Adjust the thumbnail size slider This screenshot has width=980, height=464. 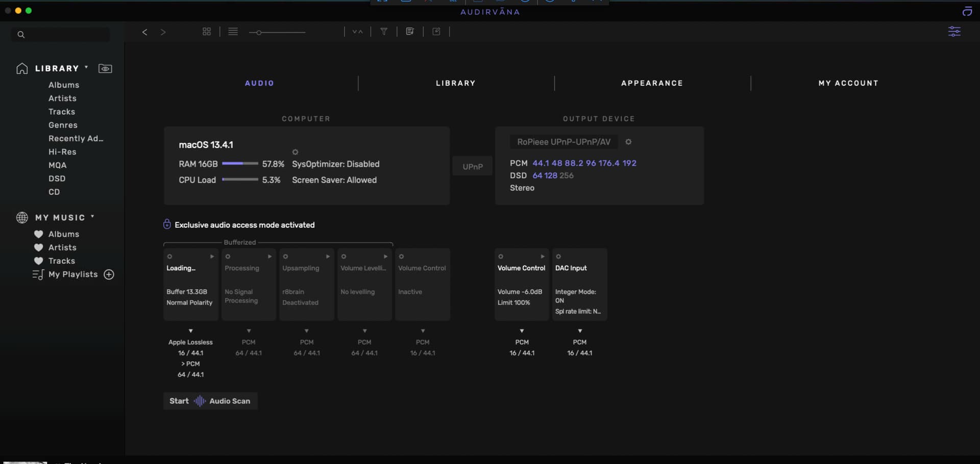point(277,32)
